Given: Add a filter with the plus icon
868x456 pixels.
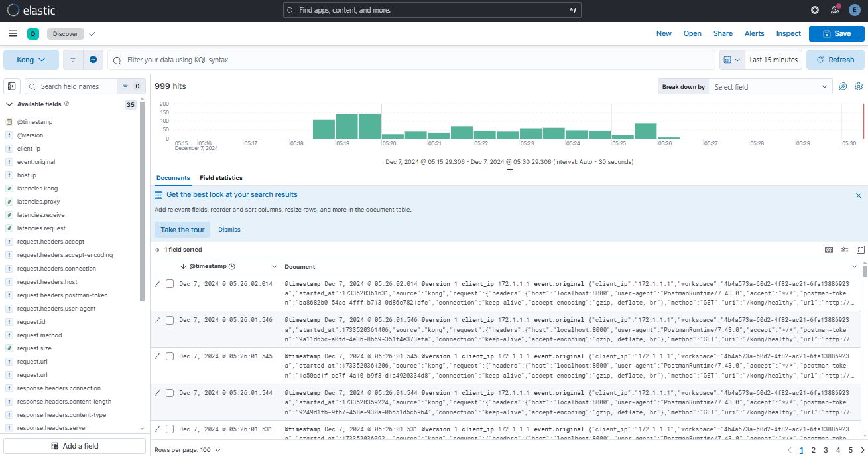Looking at the screenshot, I should (x=93, y=60).
